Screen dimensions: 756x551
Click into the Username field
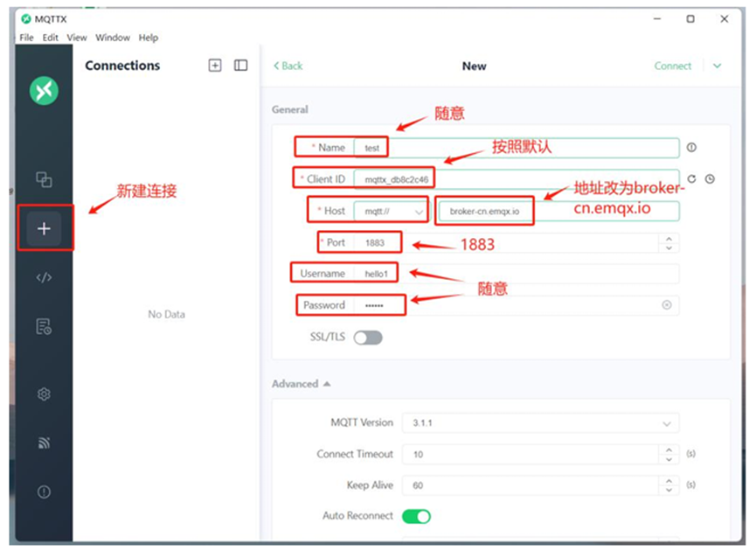tap(517, 274)
